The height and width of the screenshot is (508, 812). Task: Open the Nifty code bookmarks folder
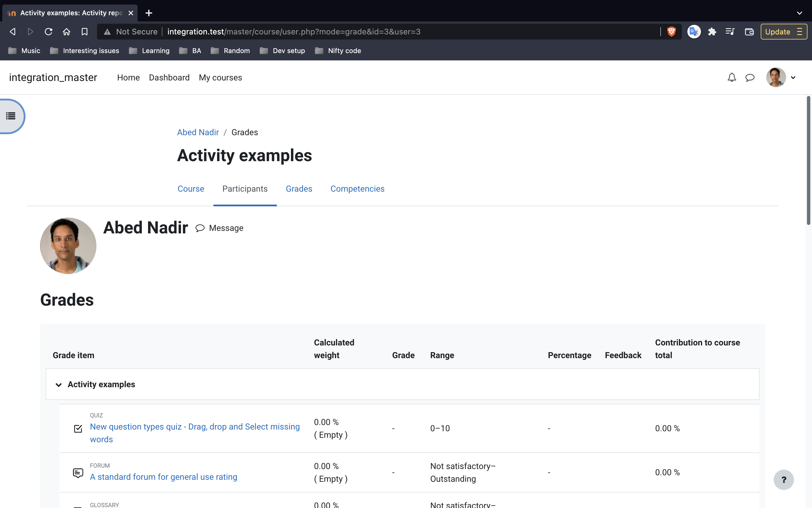point(338,51)
